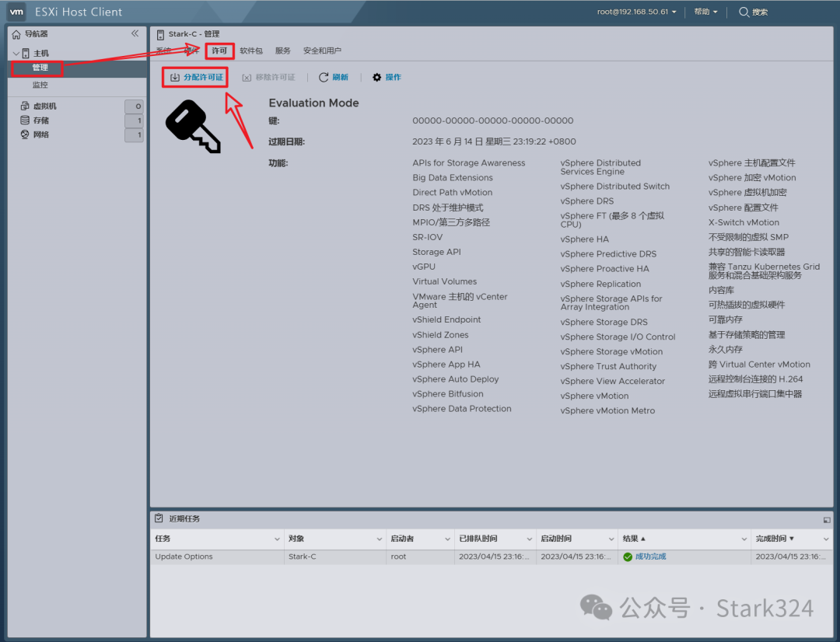Open the 完成时间 column dropdown

[826, 539]
